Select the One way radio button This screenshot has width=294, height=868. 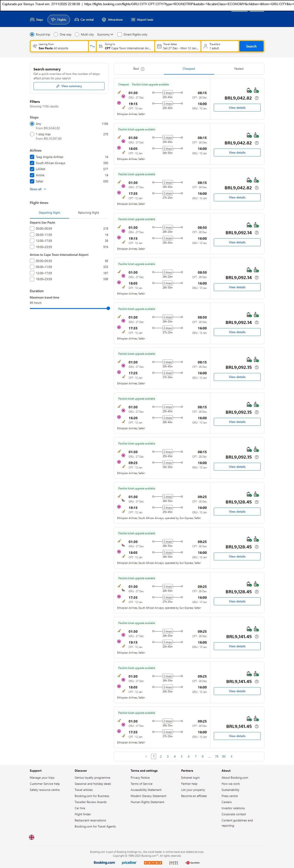(56, 34)
